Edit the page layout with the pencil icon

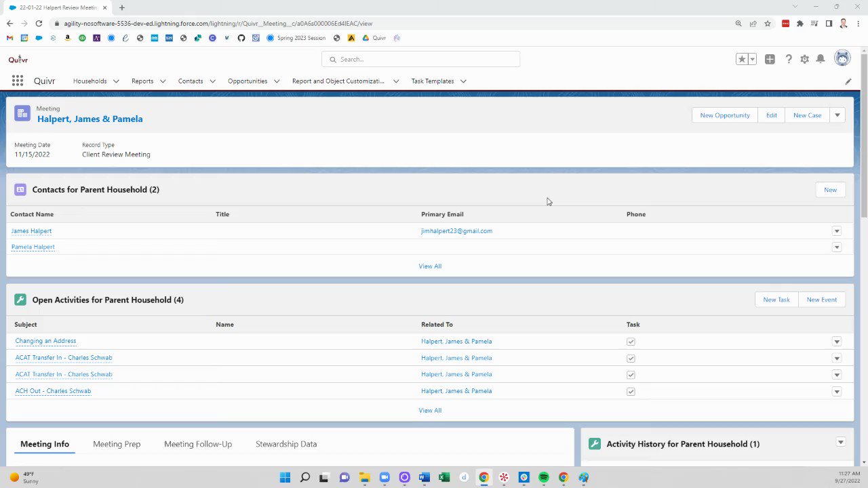point(848,81)
